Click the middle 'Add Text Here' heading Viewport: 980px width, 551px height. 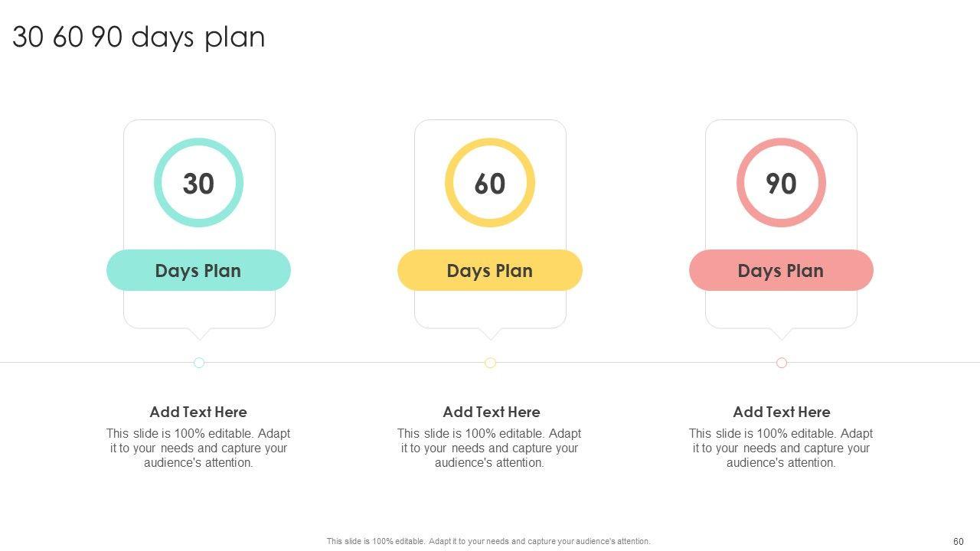491,412
